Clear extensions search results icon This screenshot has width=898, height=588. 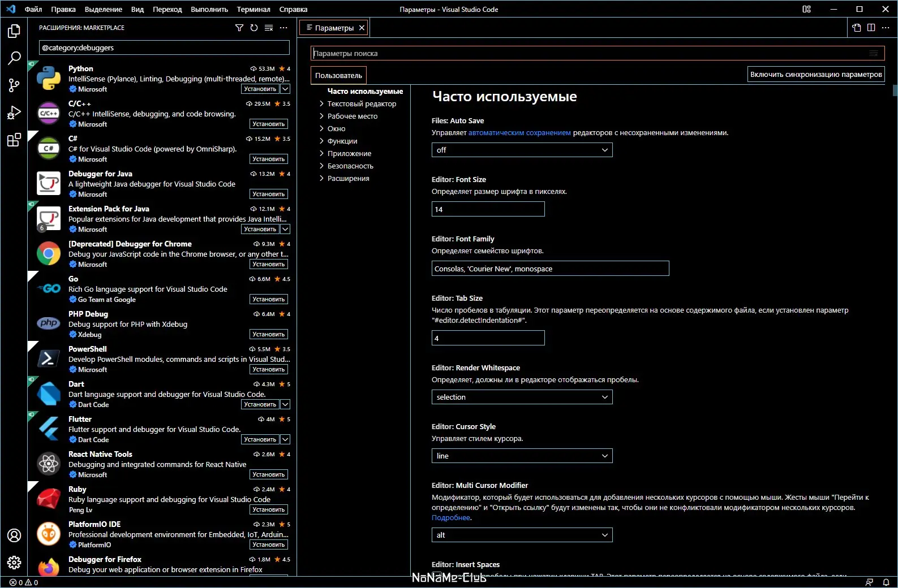[269, 28]
